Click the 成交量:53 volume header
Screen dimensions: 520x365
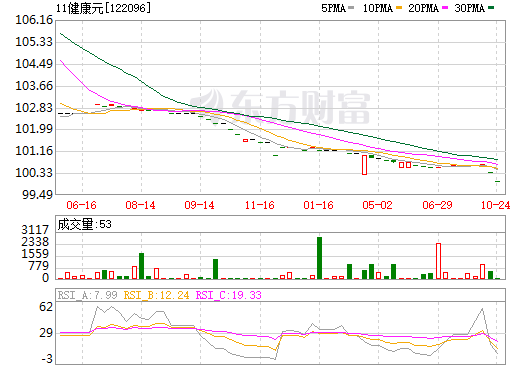click(x=85, y=224)
